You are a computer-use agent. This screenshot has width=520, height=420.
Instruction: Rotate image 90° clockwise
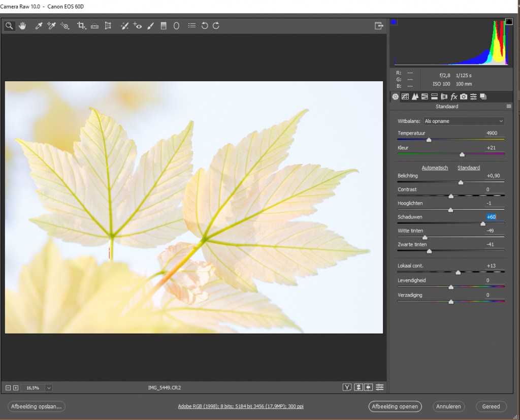pos(216,26)
